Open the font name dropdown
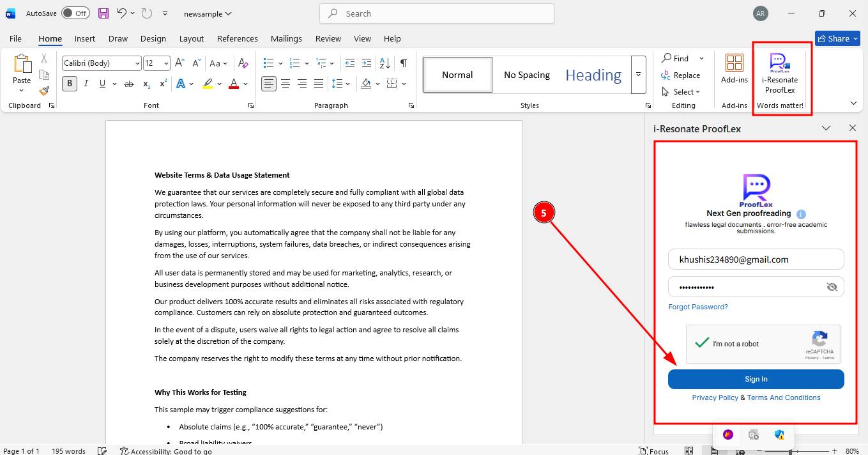 (137, 63)
